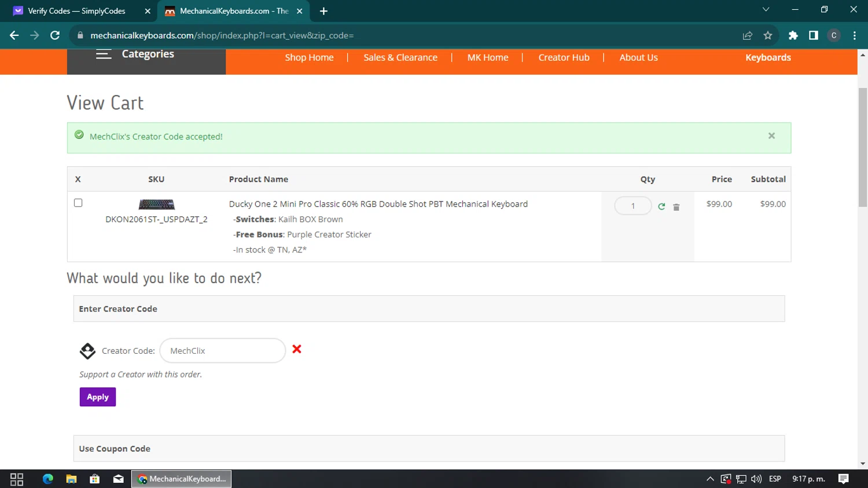
Task: Launch Microsoft Edge from the taskbar
Action: coord(47,479)
